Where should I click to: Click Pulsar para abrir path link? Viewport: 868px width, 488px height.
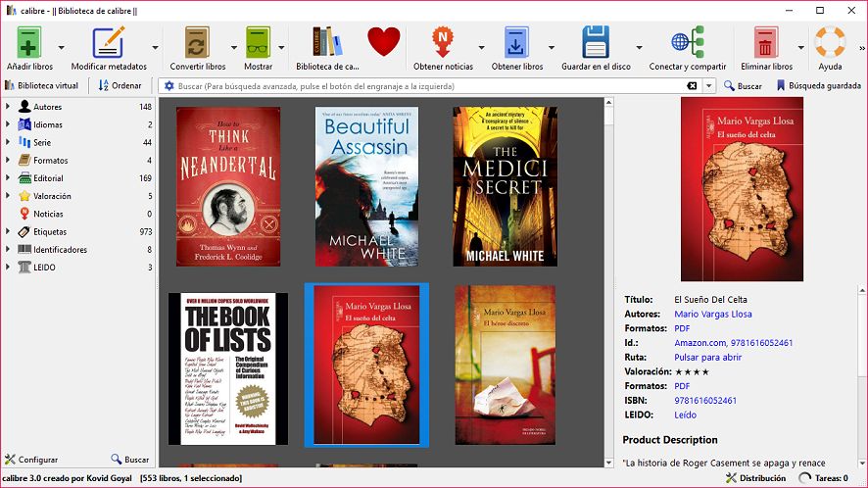tap(708, 358)
